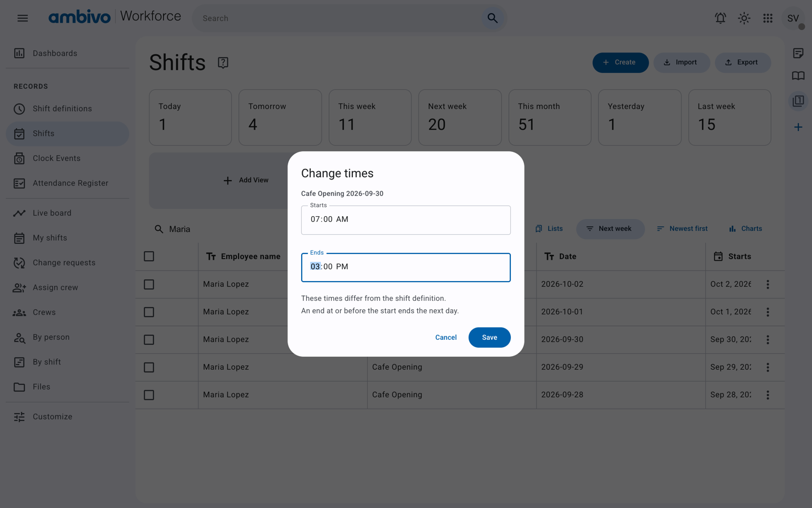
Task: Open the Newest first sort dropdown
Action: [682, 229]
